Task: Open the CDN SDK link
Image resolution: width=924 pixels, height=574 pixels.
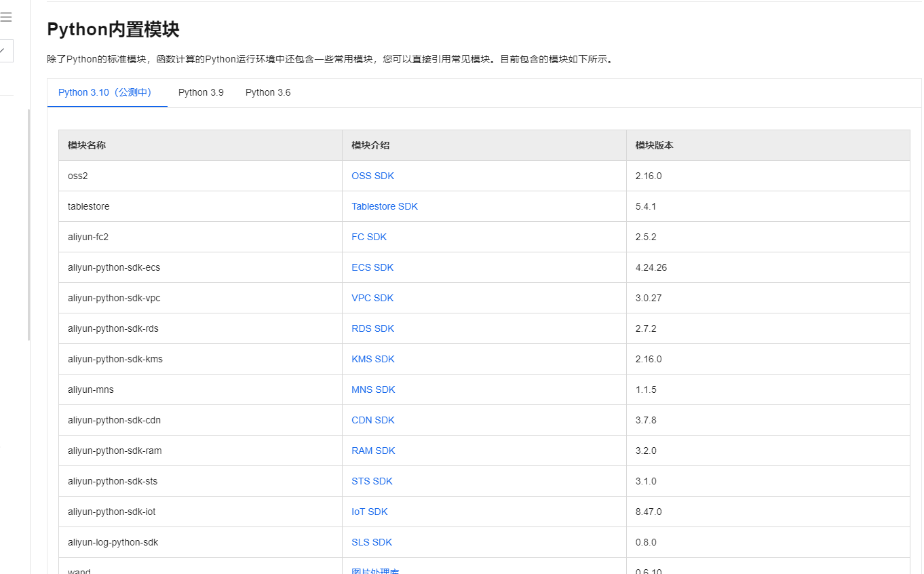Action: point(373,420)
